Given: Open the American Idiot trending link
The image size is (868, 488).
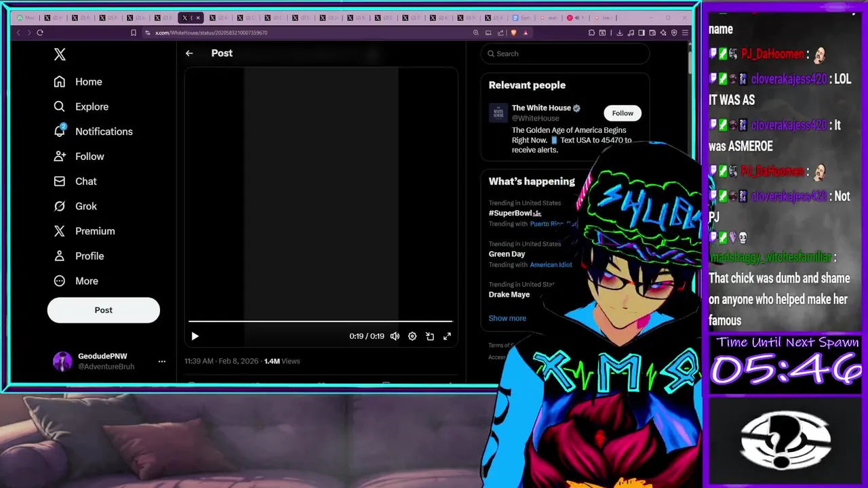Looking at the screenshot, I should pos(551,265).
